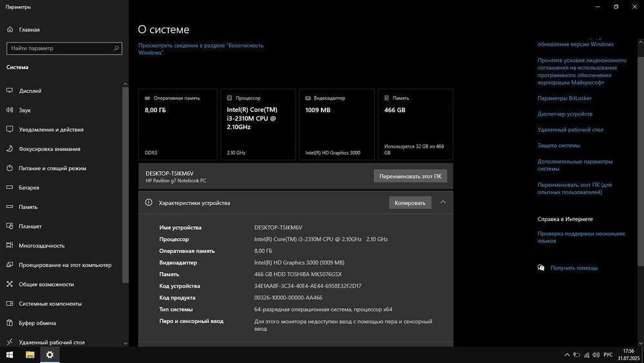Click the РУС language indicator
The width and height of the screenshot is (644, 363).
608,355
